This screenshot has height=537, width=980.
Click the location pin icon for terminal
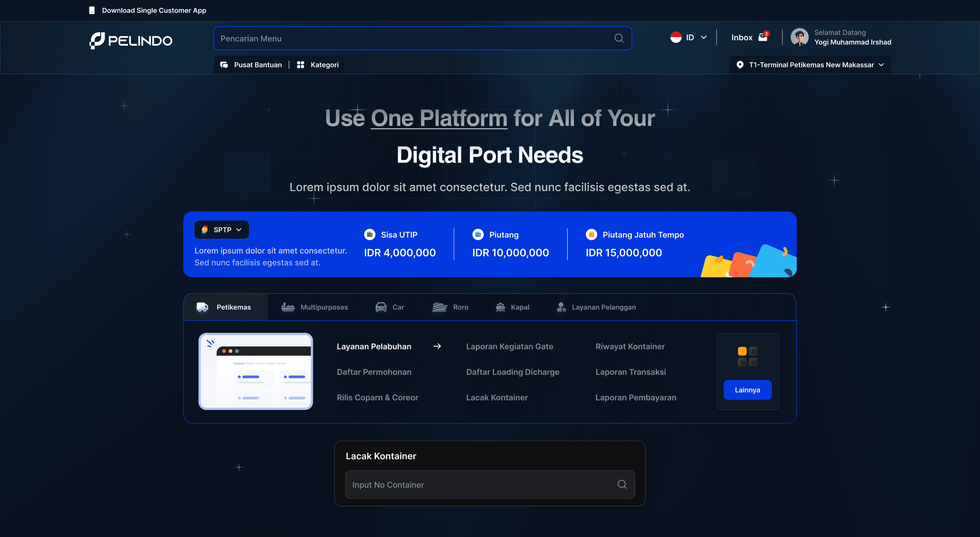(740, 65)
